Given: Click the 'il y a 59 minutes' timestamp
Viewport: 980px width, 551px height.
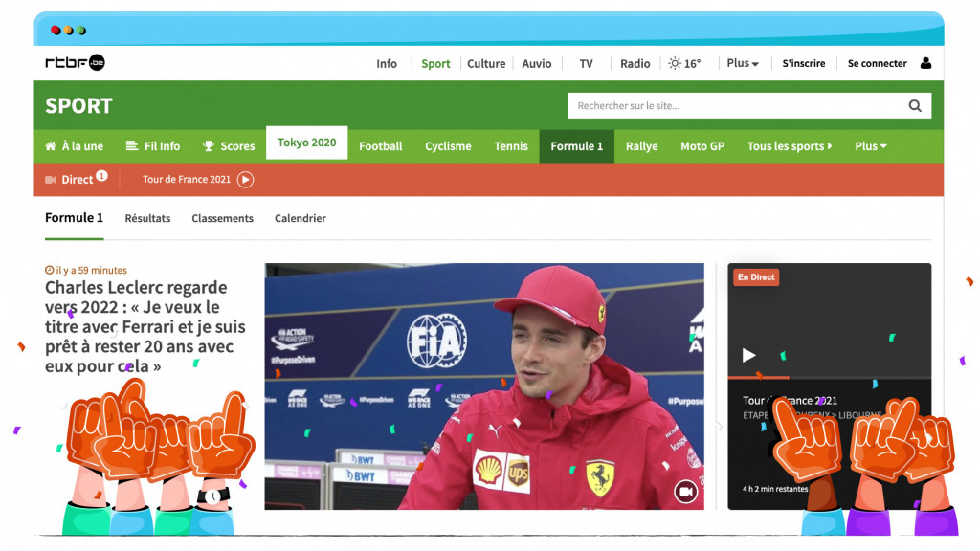Looking at the screenshot, I should click(86, 270).
